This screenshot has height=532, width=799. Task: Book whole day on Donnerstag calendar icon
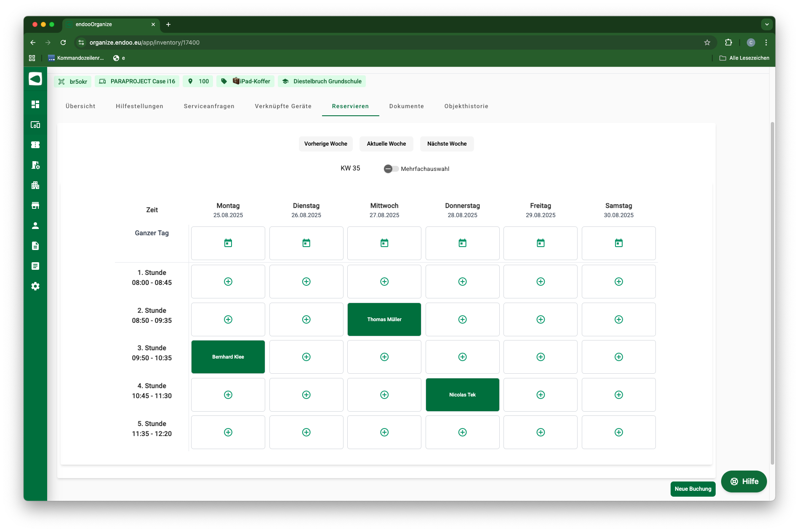(x=462, y=243)
